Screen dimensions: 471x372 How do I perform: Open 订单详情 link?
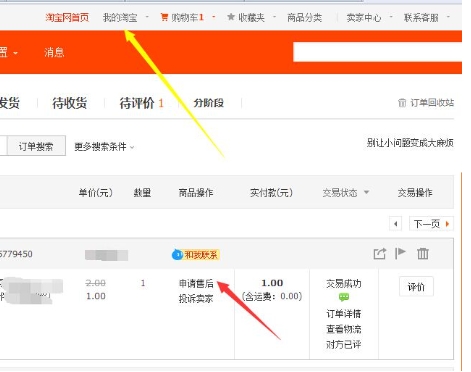point(344,314)
